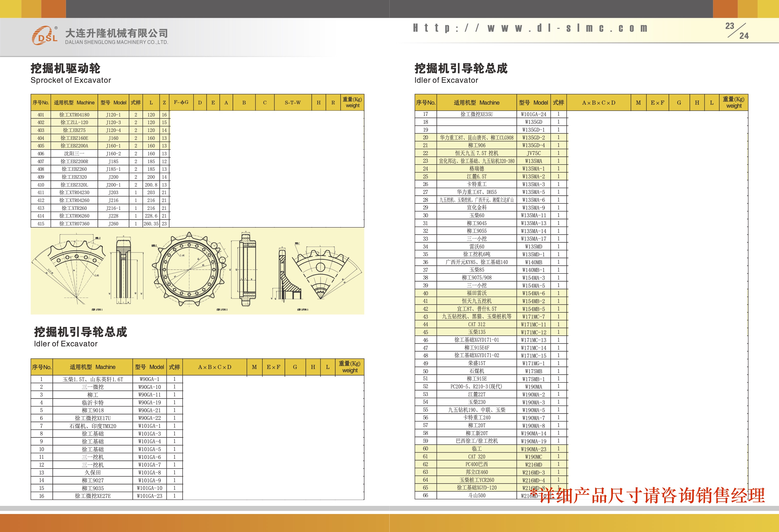The width and height of the screenshot is (779, 532).
Task: Click idler model W135GD-2
Action: pyautogui.click(x=533, y=138)
